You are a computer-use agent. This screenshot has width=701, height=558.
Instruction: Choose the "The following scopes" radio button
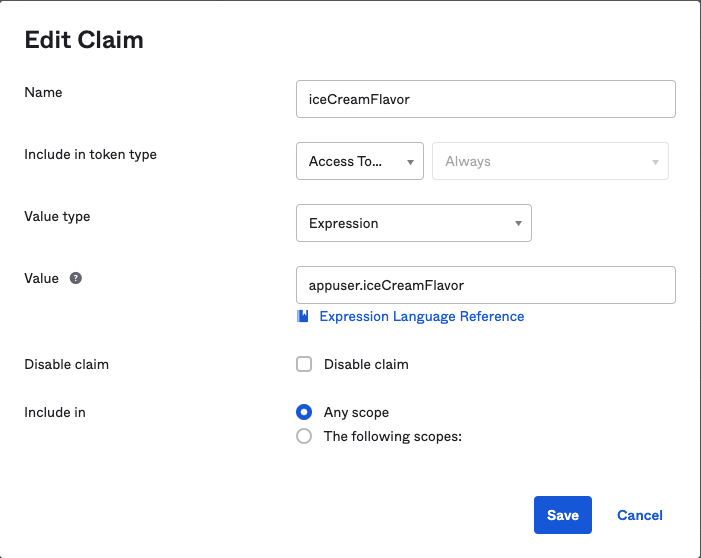[x=304, y=436]
